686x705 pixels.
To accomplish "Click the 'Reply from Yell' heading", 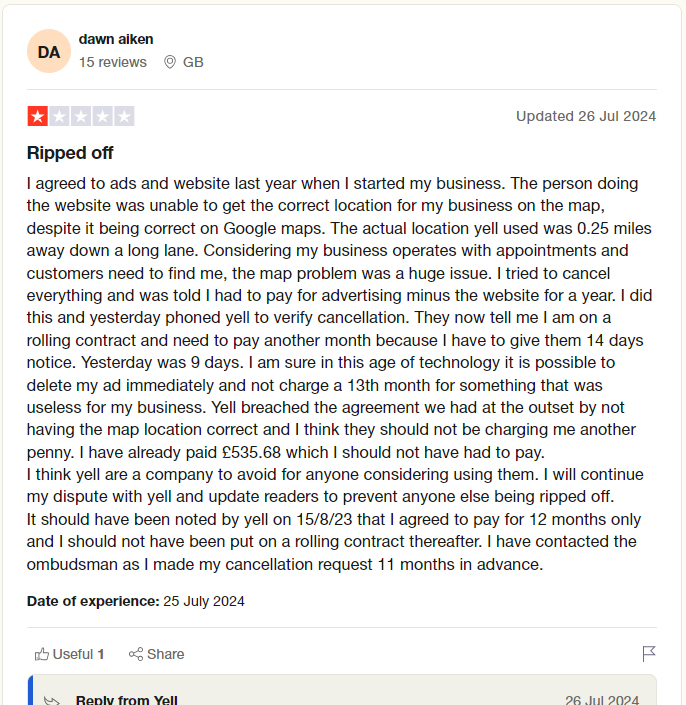I will click(126, 700).
